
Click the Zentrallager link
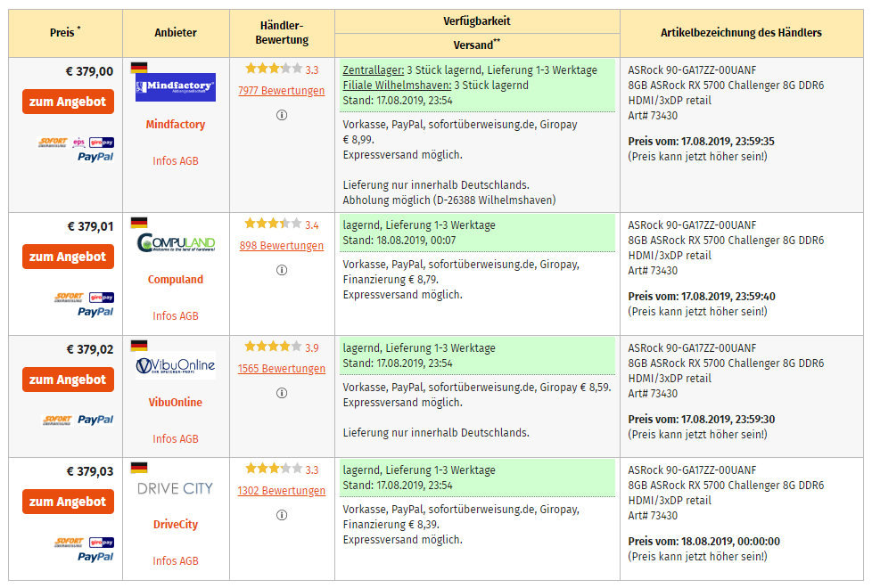[374, 70]
